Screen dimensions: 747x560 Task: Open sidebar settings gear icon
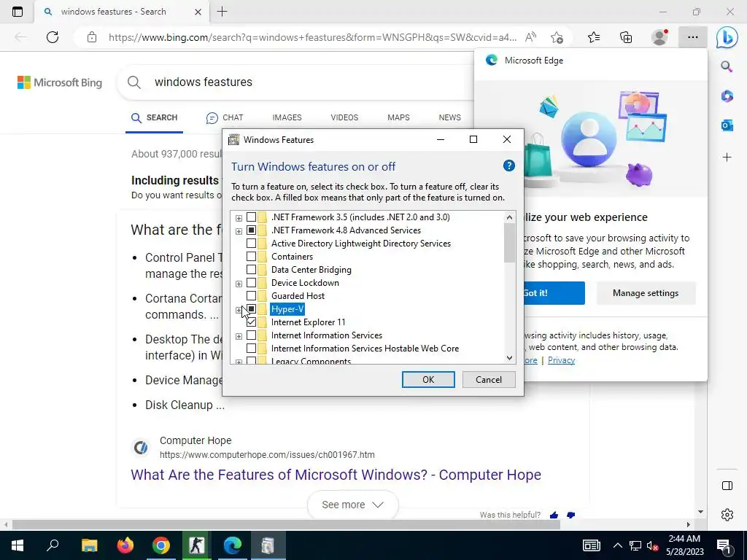(x=727, y=514)
